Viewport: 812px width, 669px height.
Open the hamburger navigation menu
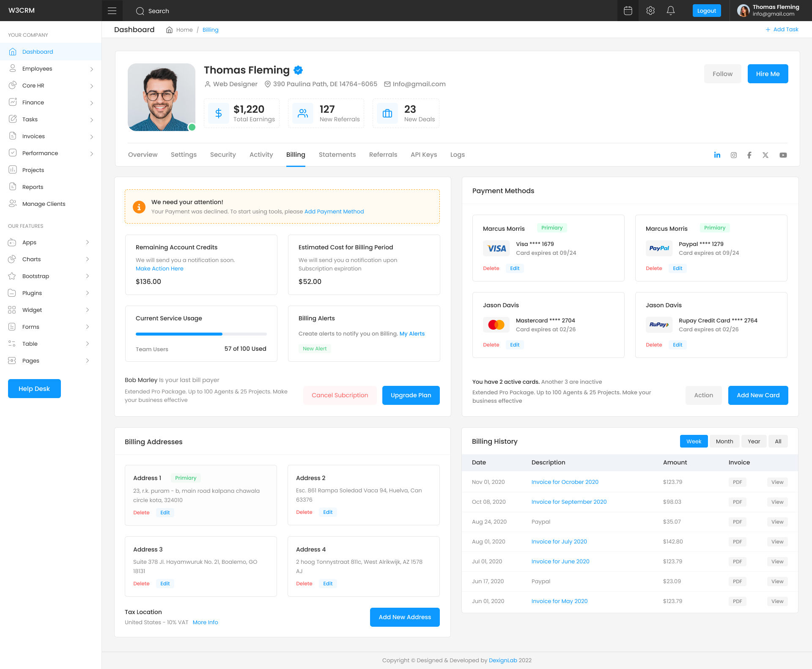(x=112, y=10)
